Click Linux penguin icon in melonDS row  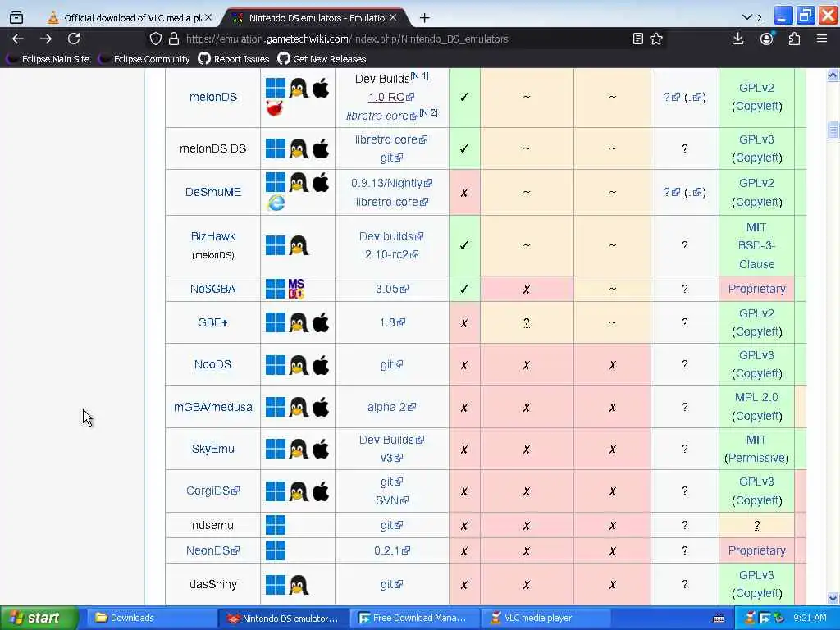click(x=299, y=88)
